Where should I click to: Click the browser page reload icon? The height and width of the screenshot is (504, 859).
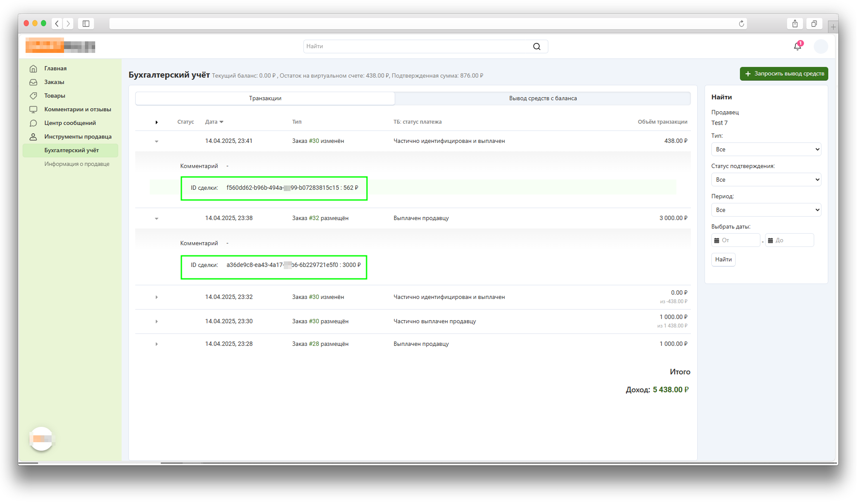741,23
